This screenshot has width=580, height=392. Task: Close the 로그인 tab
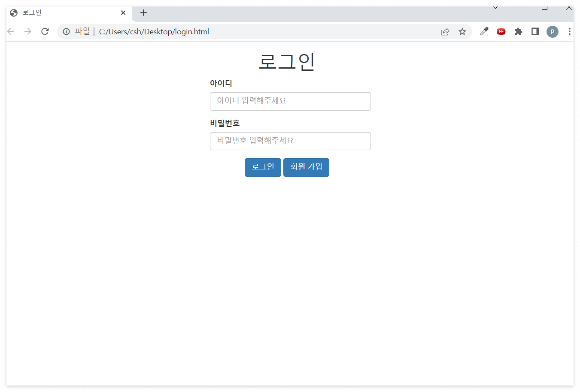[123, 13]
